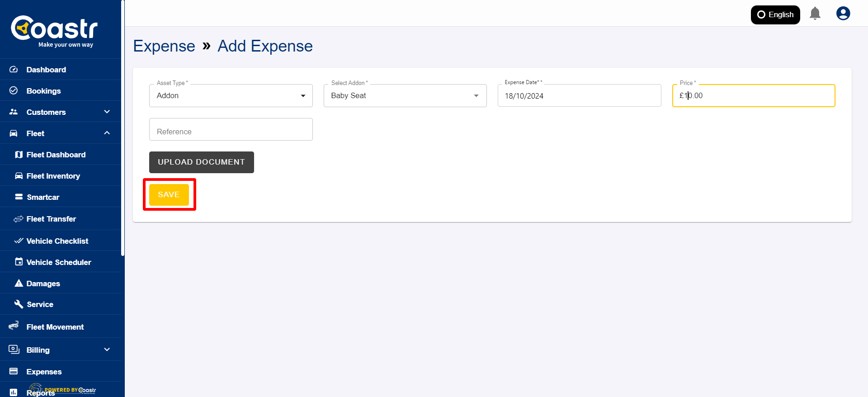Click the Damages warning triangle icon
The width and height of the screenshot is (868, 397).
(19, 283)
